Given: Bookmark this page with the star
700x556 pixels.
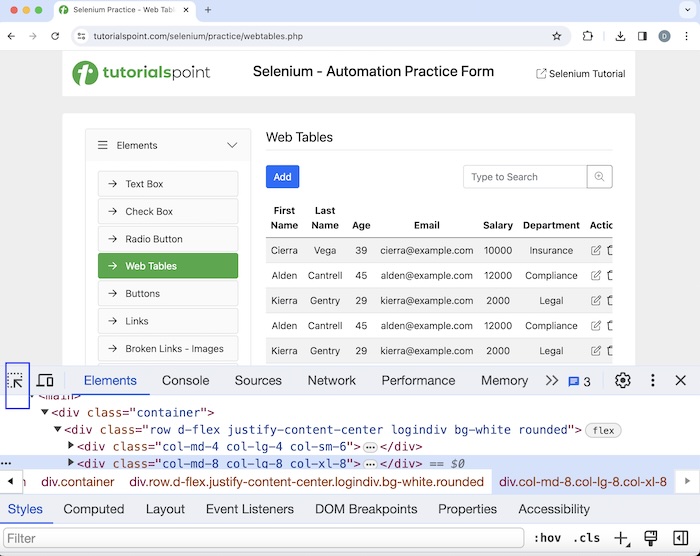Looking at the screenshot, I should coord(557,36).
